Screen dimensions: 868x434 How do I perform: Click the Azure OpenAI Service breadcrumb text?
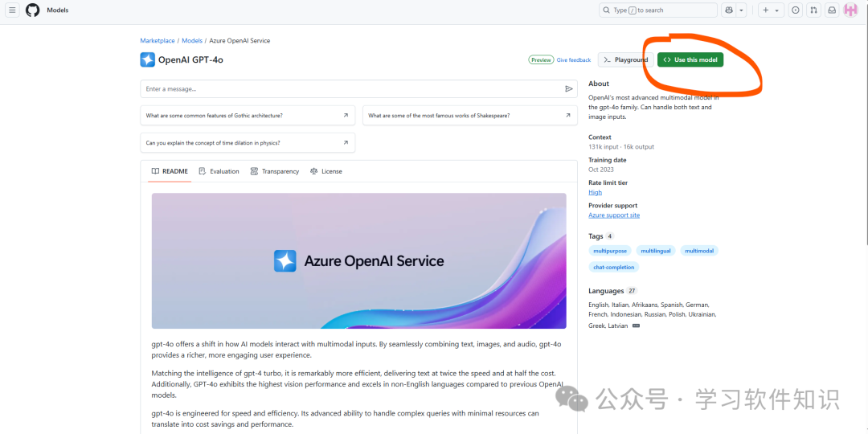[x=240, y=41]
